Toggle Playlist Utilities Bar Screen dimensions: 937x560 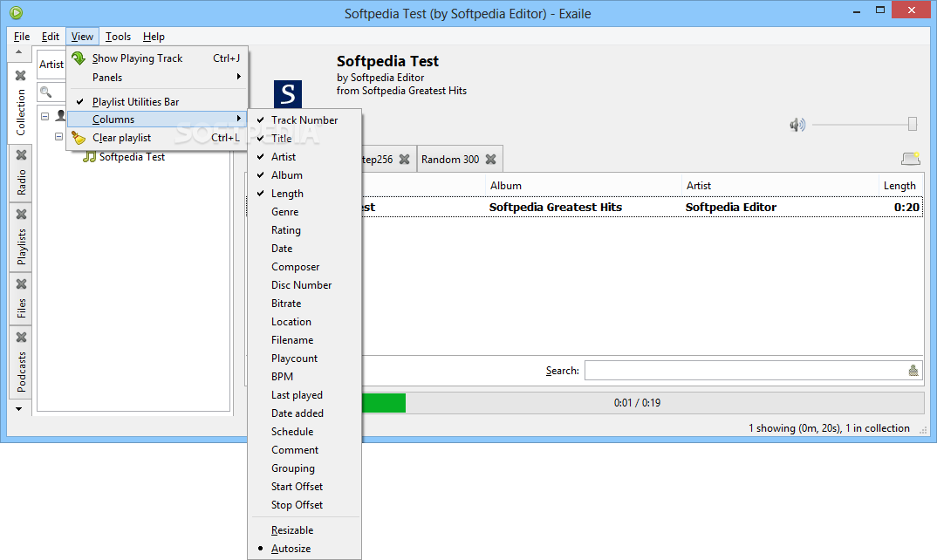(157, 101)
